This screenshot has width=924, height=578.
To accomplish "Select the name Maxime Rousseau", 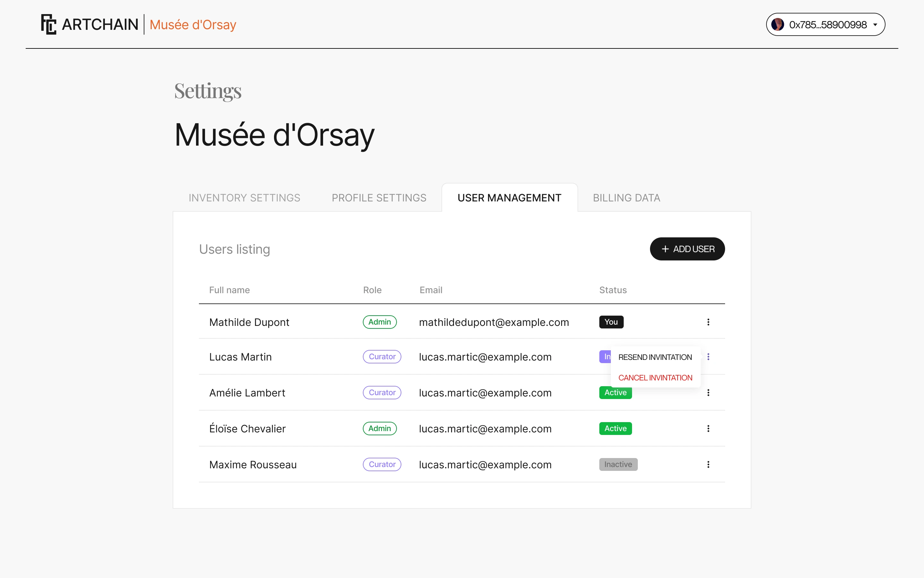I will (253, 464).
